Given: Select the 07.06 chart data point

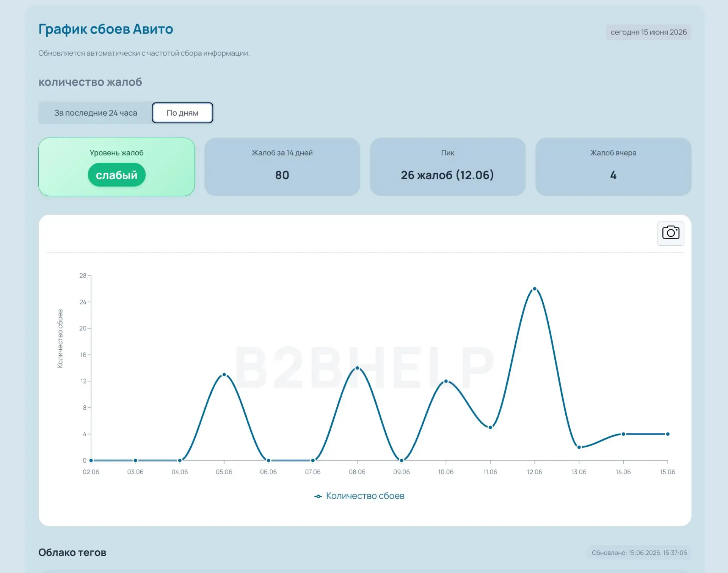Looking at the screenshot, I should click(x=313, y=460).
